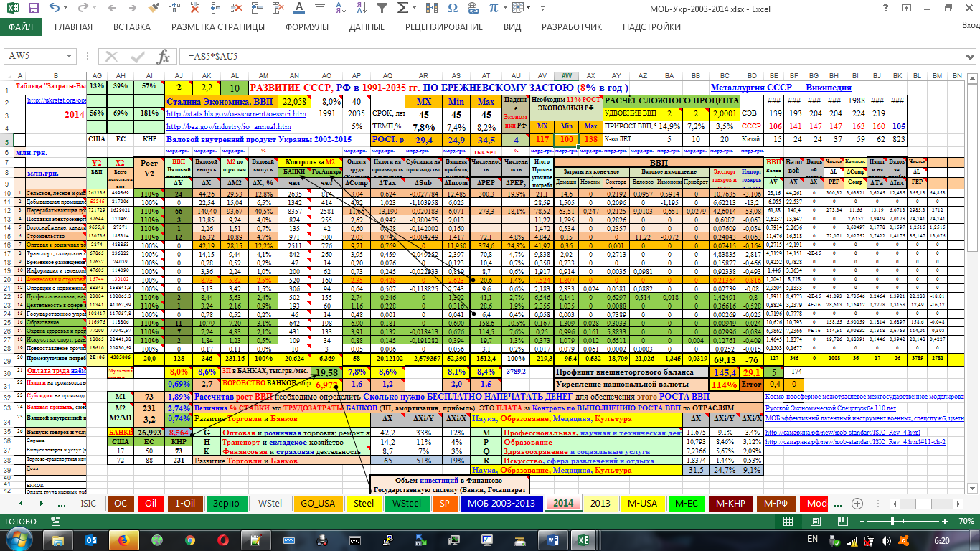
Task: Open the ФОРМУЛЫ ribbon tab
Action: pos(307,27)
